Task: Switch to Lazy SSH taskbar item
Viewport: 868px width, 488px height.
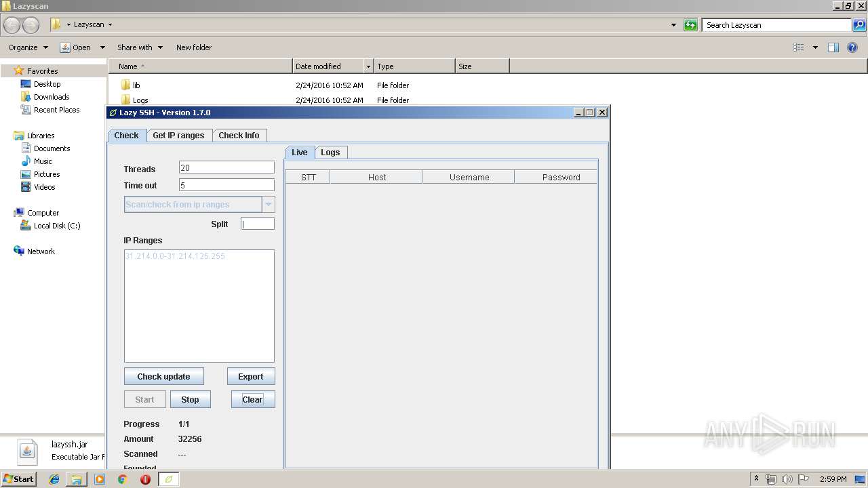Action: (168, 479)
